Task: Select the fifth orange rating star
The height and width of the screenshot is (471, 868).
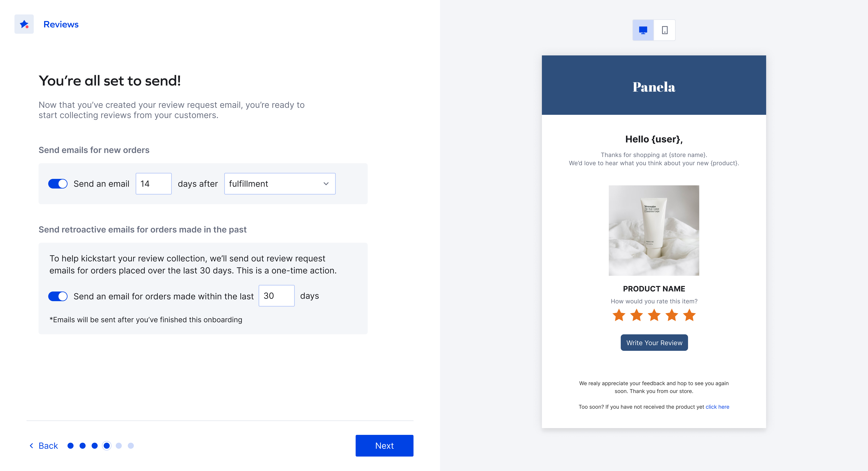Action: (x=689, y=315)
